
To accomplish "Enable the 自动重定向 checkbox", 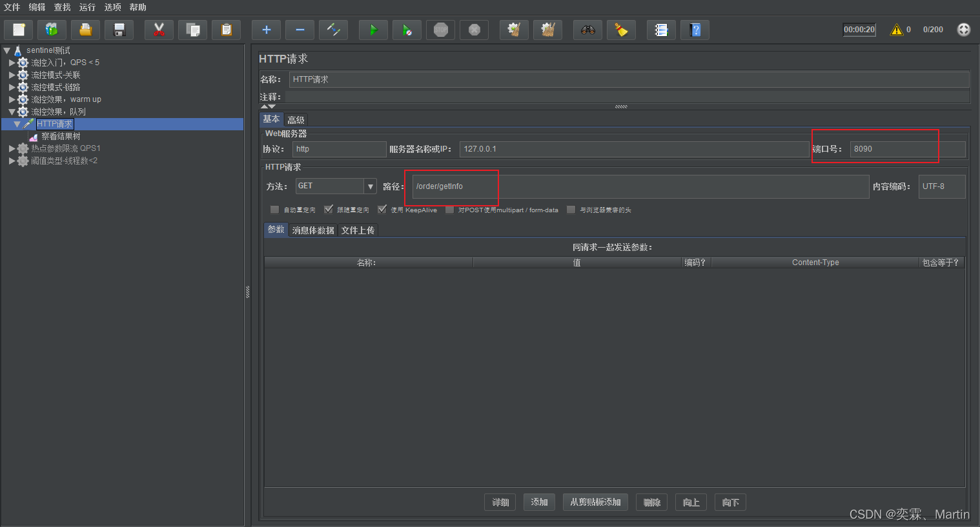I will click(x=275, y=210).
